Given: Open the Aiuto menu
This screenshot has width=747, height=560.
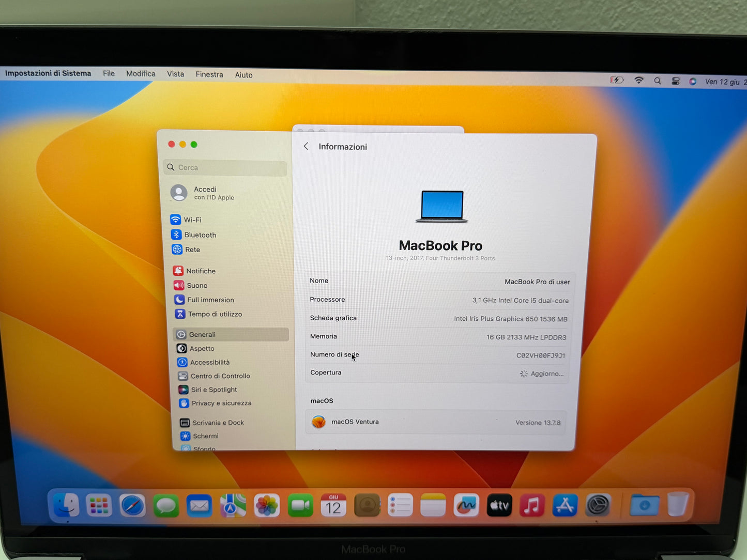Looking at the screenshot, I should [x=243, y=75].
